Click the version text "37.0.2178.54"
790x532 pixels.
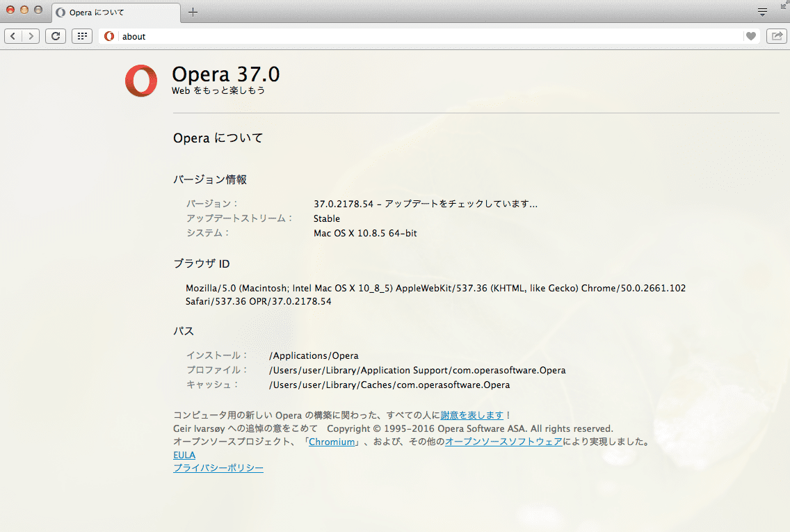(x=343, y=204)
